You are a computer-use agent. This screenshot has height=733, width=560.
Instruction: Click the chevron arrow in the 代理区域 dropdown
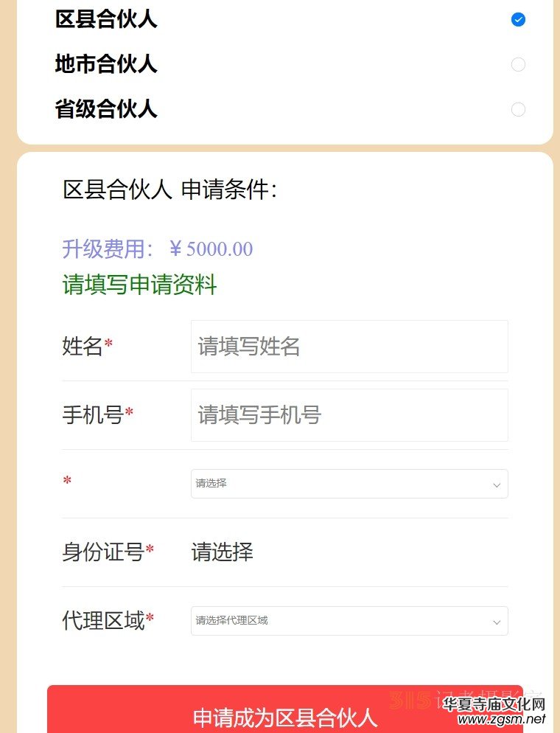(497, 622)
